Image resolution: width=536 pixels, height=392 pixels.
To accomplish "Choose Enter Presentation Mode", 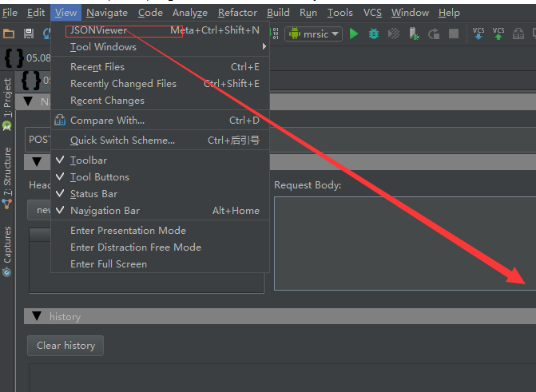I will tap(160, 230).
